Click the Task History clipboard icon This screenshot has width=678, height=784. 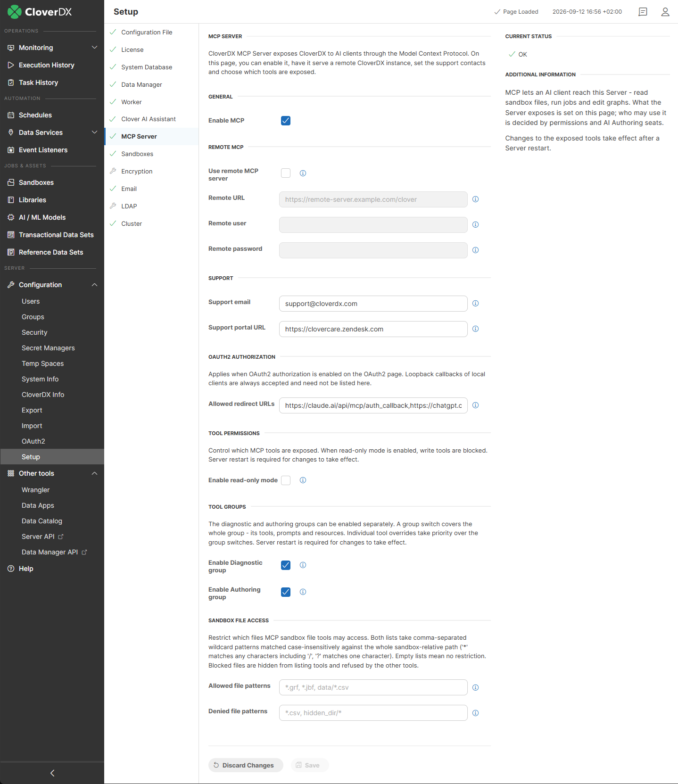click(x=11, y=83)
